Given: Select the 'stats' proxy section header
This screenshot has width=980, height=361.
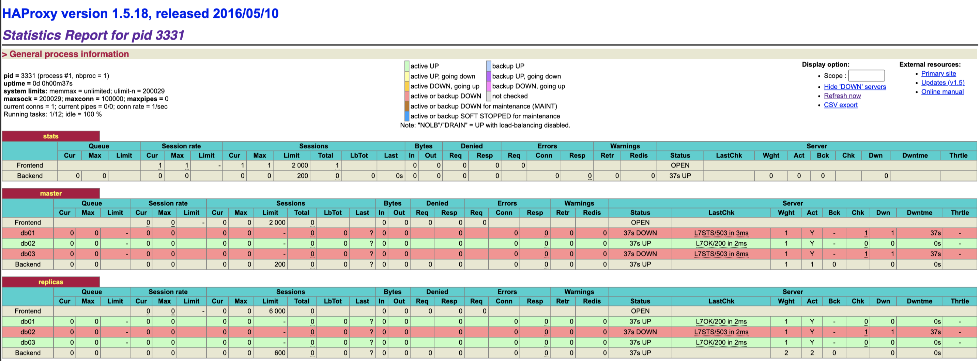Looking at the screenshot, I should click(50, 136).
